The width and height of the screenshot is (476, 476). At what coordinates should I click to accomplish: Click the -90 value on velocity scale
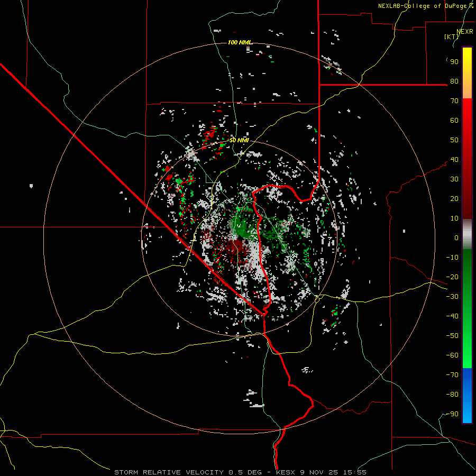[452, 414]
